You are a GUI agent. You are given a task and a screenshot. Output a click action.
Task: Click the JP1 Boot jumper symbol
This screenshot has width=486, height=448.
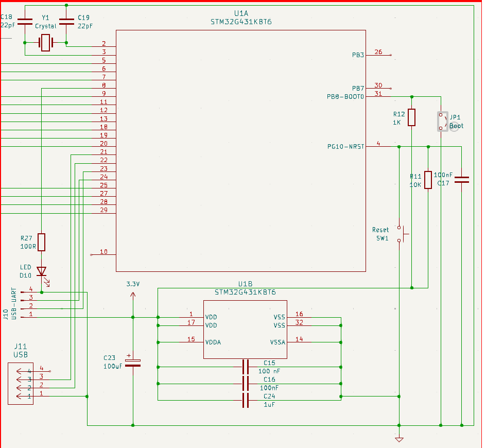point(443,122)
